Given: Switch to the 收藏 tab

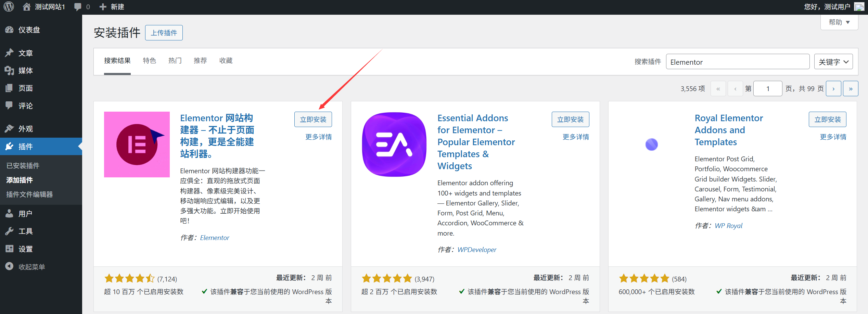Looking at the screenshot, I should 226,61.
